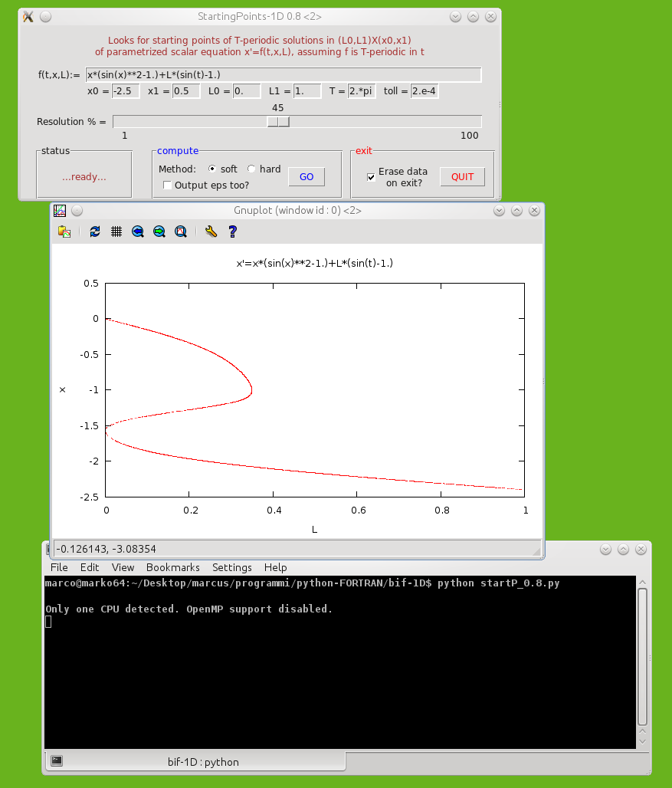Click the plot title above the graph

[314, 263]
